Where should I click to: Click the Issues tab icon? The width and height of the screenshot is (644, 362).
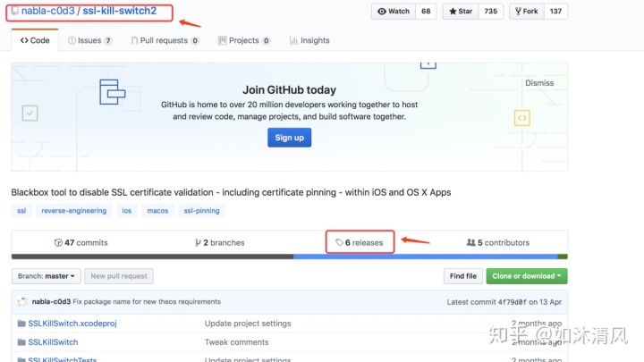click(x=72, y=40)
